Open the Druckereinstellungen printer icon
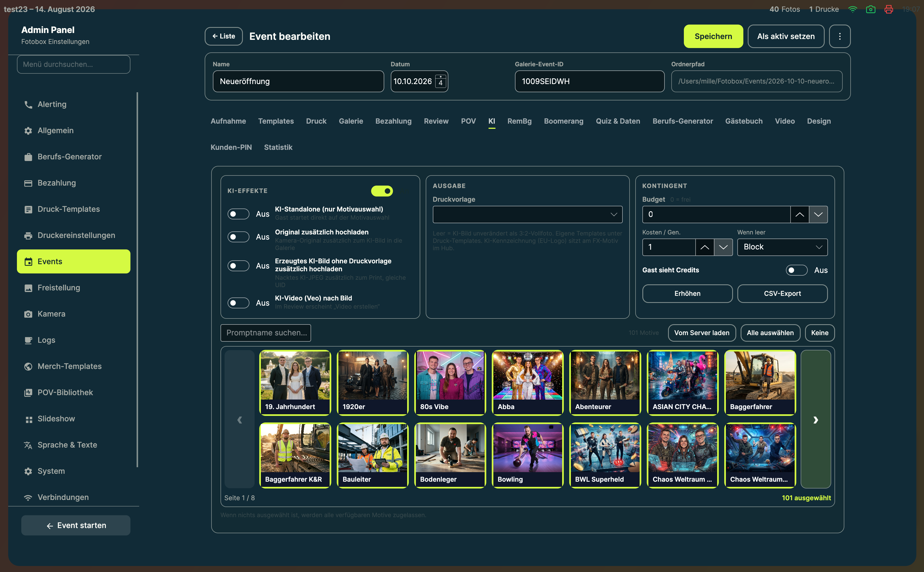Screen dimensions: 924x572 (x=28, y=235)
